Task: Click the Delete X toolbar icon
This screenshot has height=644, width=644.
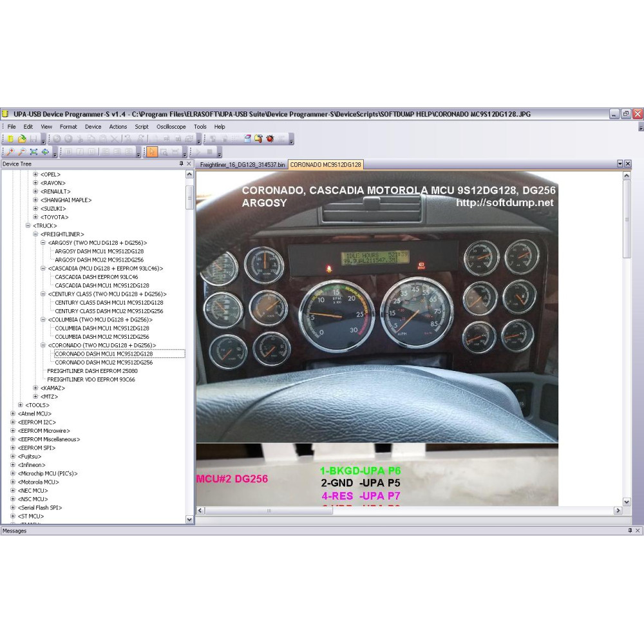Action: [x=115, y=139]
